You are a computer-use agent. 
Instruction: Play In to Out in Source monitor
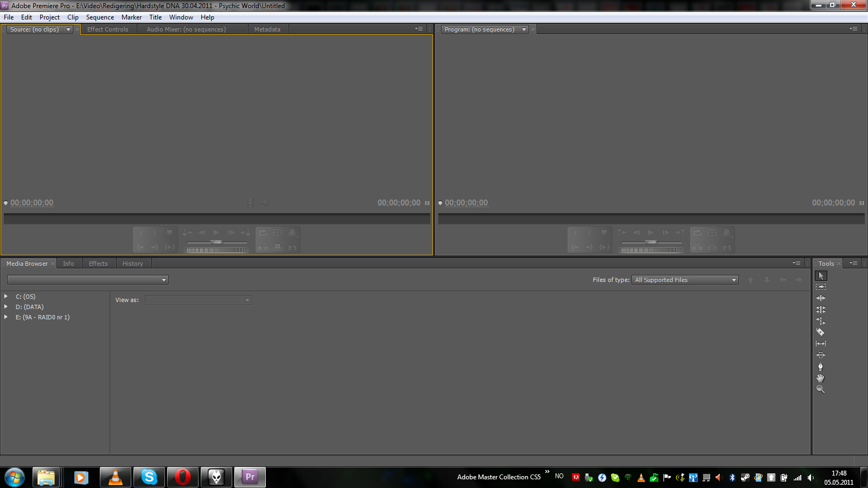point(170,247)
